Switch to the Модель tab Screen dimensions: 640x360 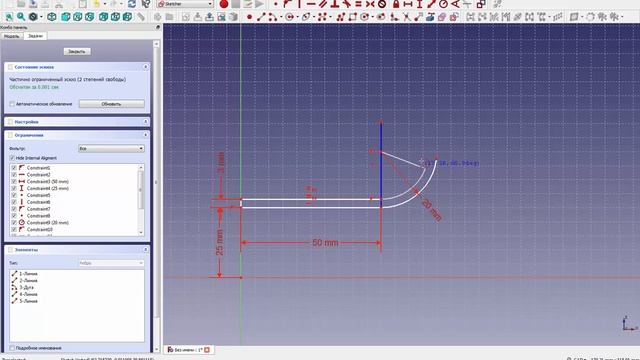[11, 36]
